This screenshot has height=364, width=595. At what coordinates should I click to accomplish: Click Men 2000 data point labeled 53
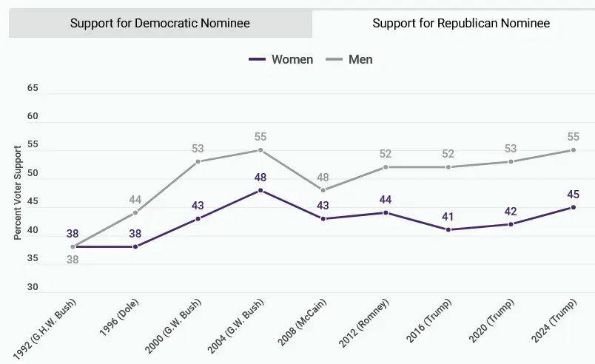point(198,161)
